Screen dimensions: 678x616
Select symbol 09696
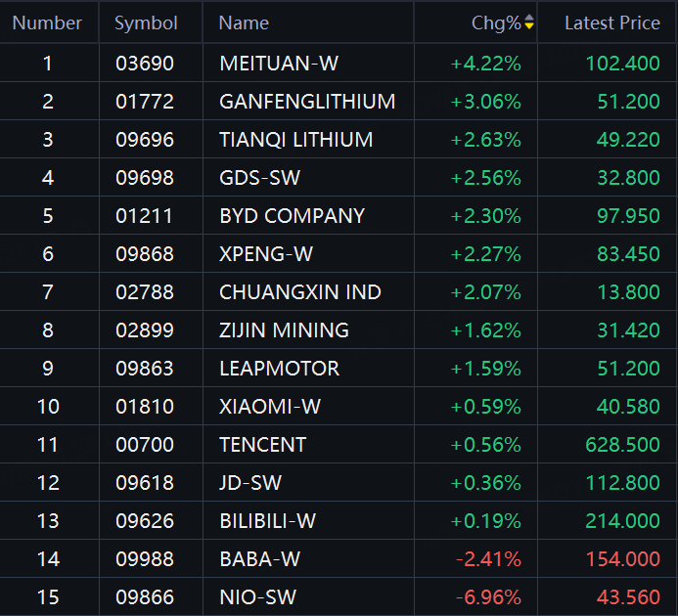point(145,140)
